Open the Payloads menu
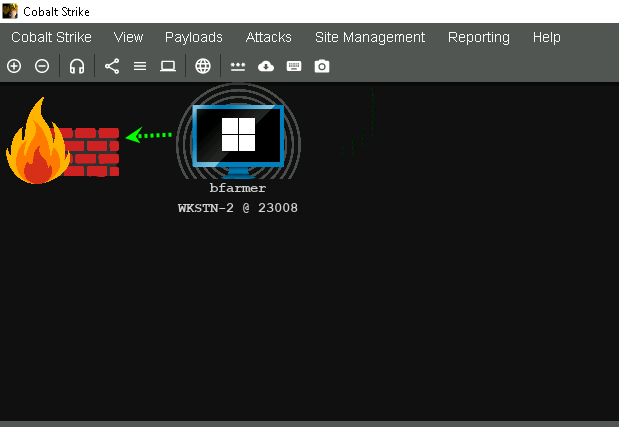 pyautogui.click(x=194, y=37)
